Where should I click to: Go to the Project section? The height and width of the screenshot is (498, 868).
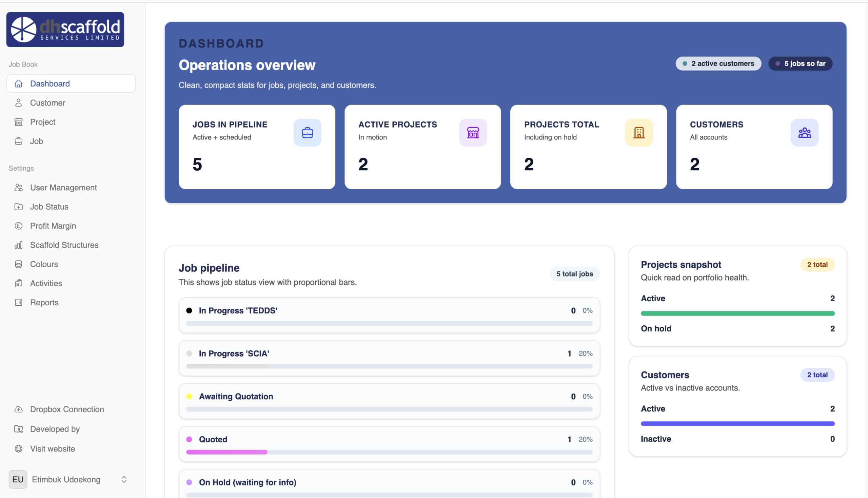pyautogui.click(x=71, y=122)
